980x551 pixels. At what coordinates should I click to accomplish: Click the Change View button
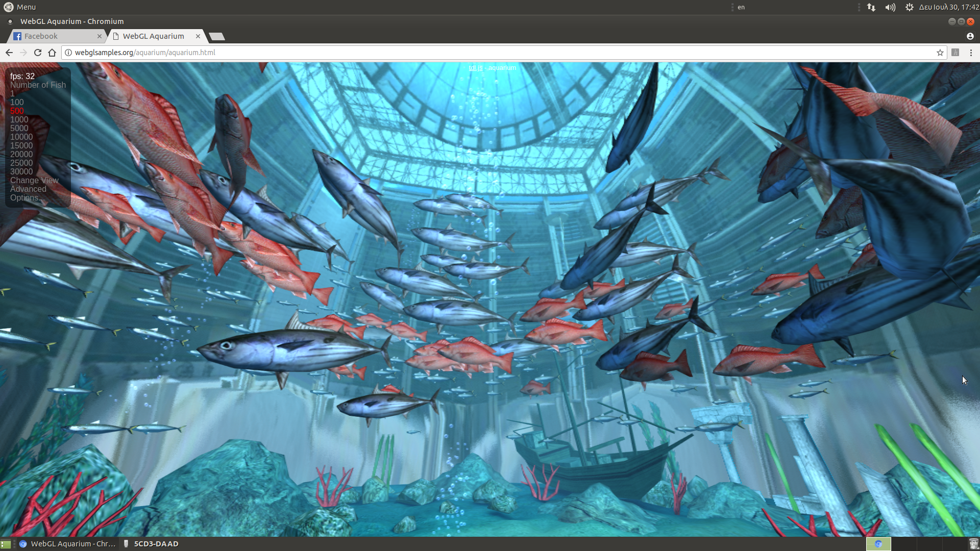34,180
